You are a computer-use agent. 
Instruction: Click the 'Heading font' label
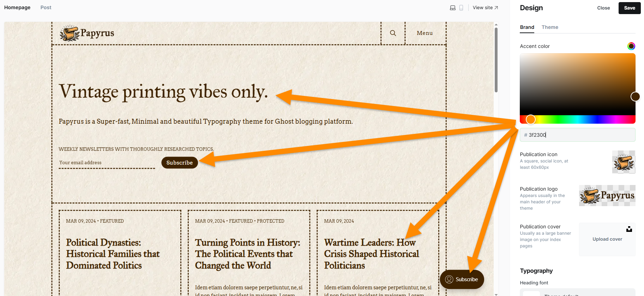coord(534,283)
